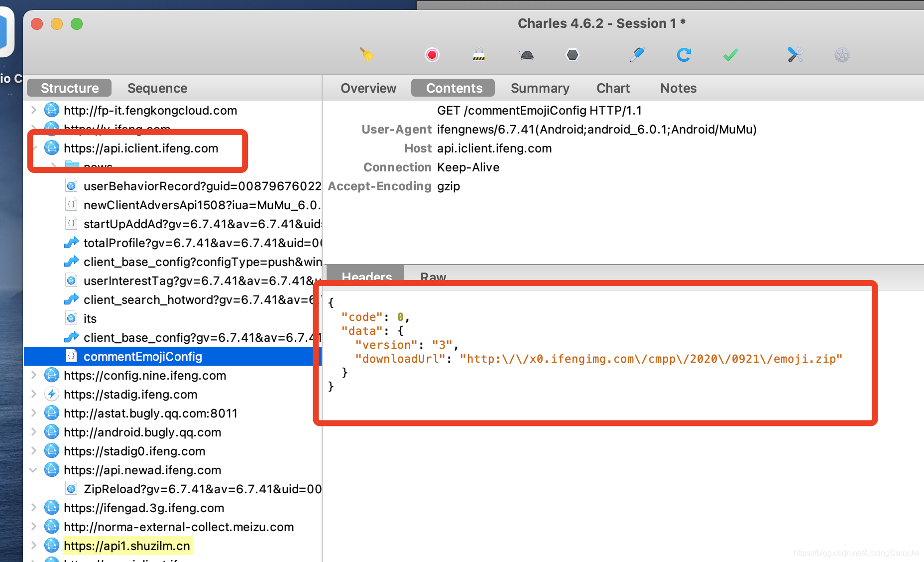Click the document icon of userBehaviorRecord
The height and width of the screenshot is (562, 924).
[71, 185]
